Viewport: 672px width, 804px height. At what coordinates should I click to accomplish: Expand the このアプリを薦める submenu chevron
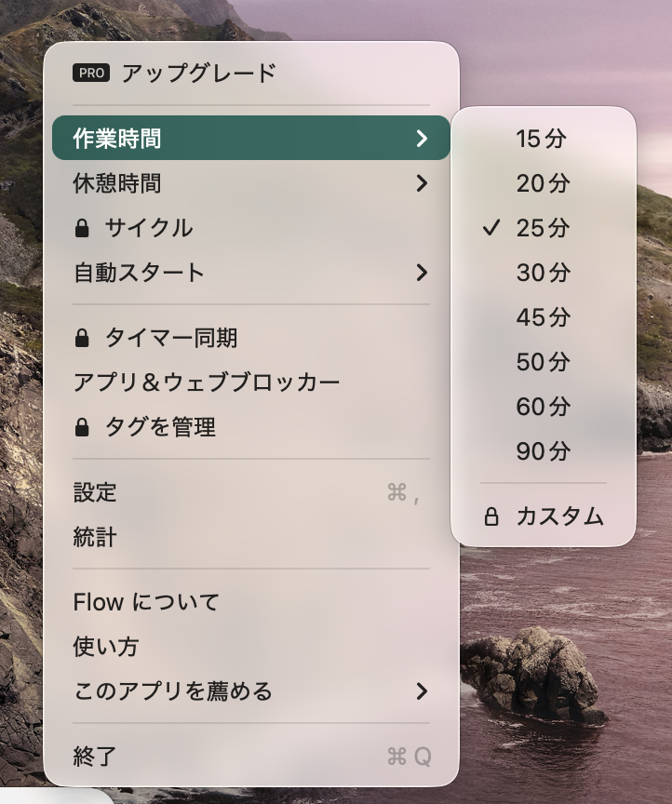422,691
